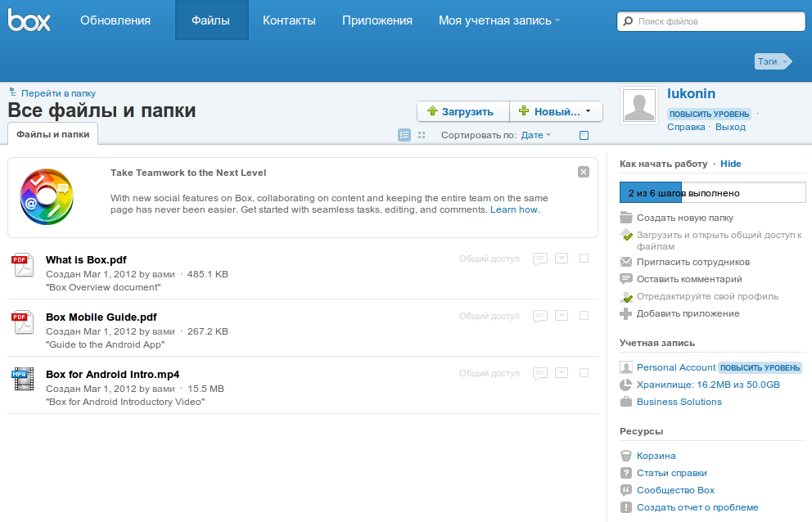The height and width of the screenshot is (522, 812).
Task: Open comments for What is Box.pdf
Action: (540, 259)
